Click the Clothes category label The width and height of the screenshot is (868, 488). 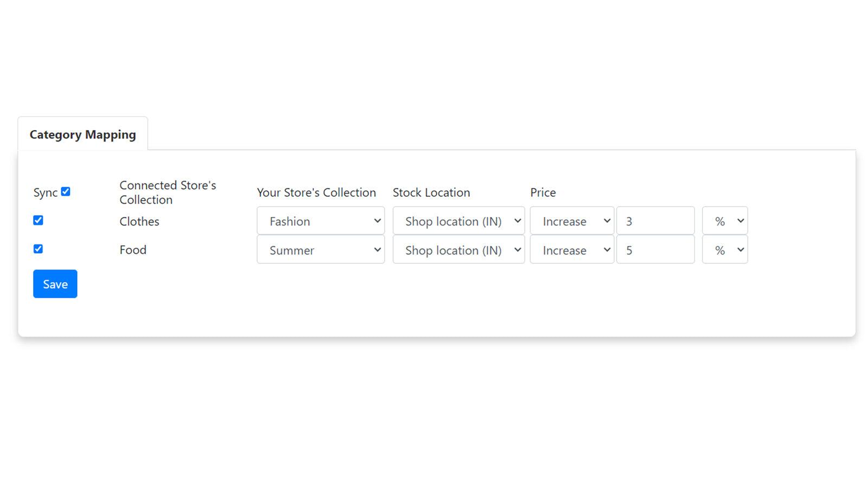139,221
